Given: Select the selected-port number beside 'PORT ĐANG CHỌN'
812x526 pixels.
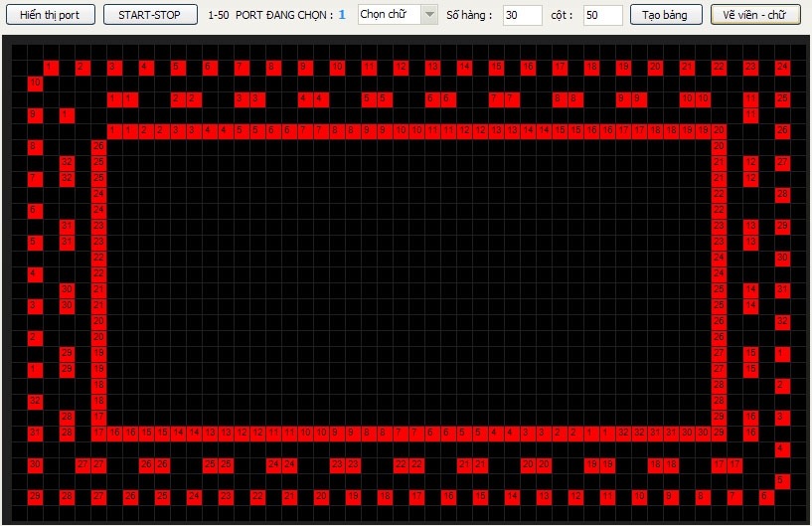Looking at the screenshot, I should [342, 15].
